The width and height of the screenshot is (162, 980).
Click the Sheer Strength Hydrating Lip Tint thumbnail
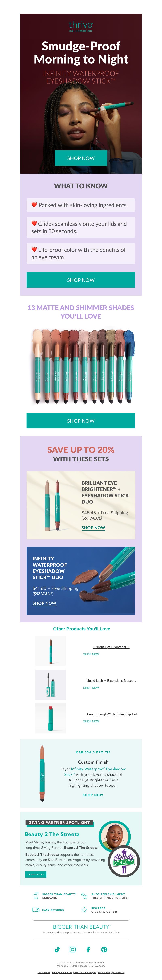51,718
